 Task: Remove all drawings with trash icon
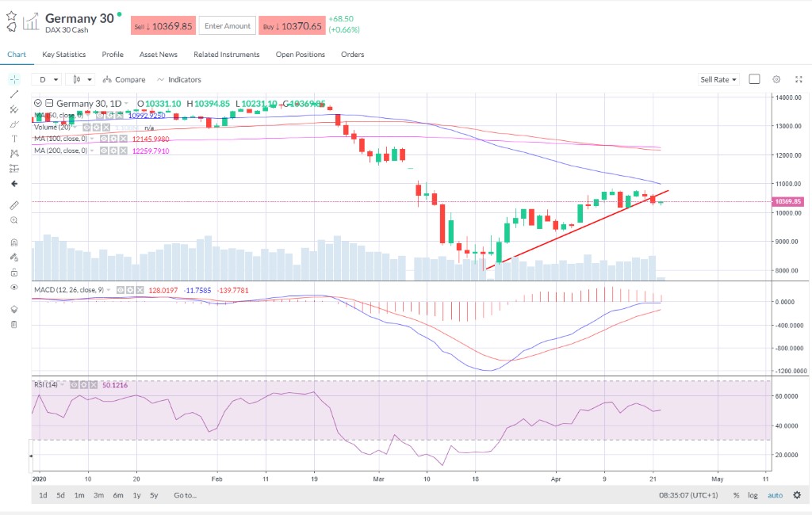[13, 324]
